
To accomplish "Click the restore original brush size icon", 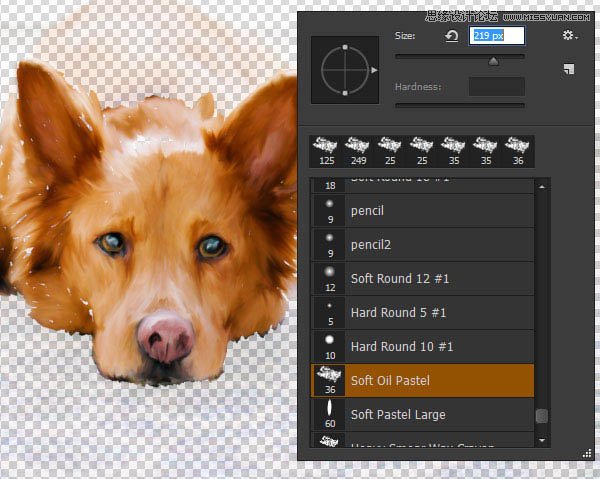I will point(452,36).
